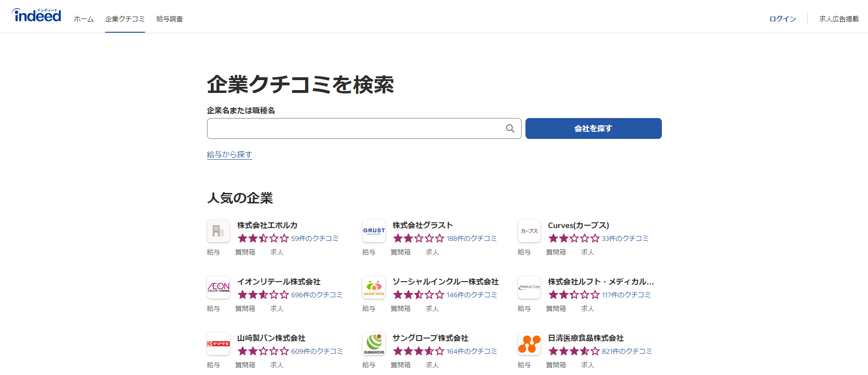Screen dimensions: 868x375
Task: Open 株式会社エボルカ company logo
Action: [x=218, y=231]
